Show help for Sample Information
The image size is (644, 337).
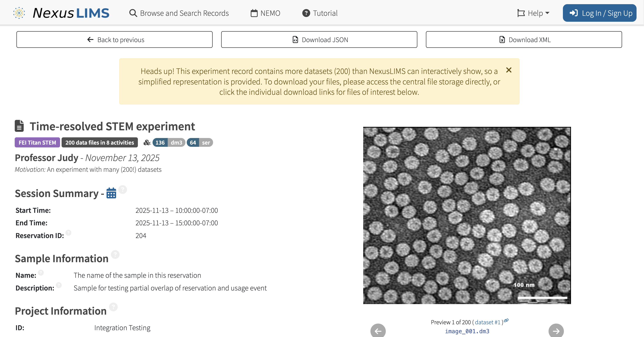[115, 255]
